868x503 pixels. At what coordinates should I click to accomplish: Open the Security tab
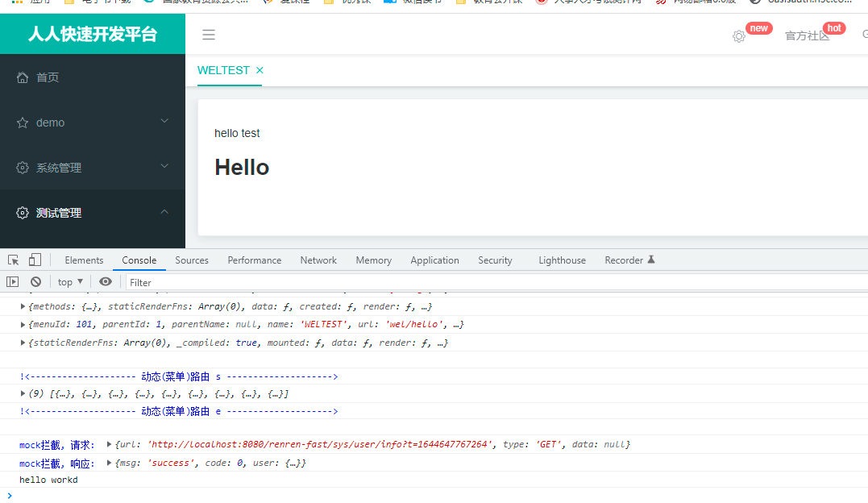click(x=495, y=260)
